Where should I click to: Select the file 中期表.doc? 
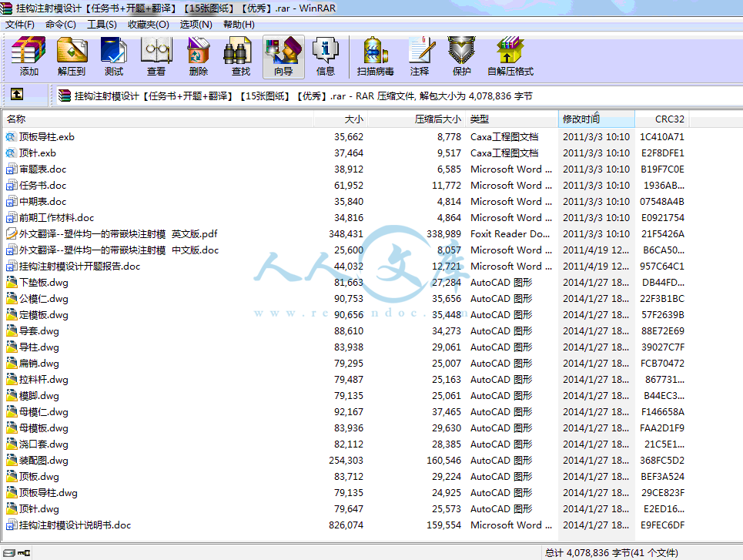tap(42, 202)
